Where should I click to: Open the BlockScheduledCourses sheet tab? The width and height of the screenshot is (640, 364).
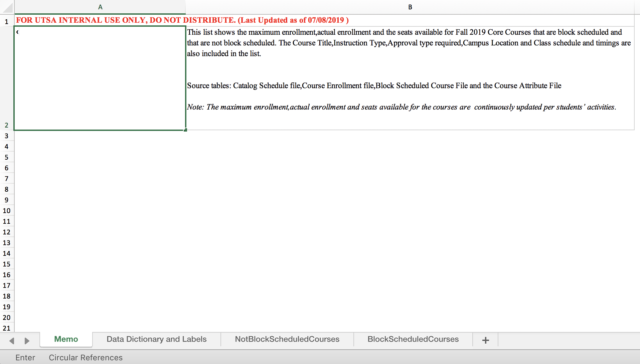413,339
